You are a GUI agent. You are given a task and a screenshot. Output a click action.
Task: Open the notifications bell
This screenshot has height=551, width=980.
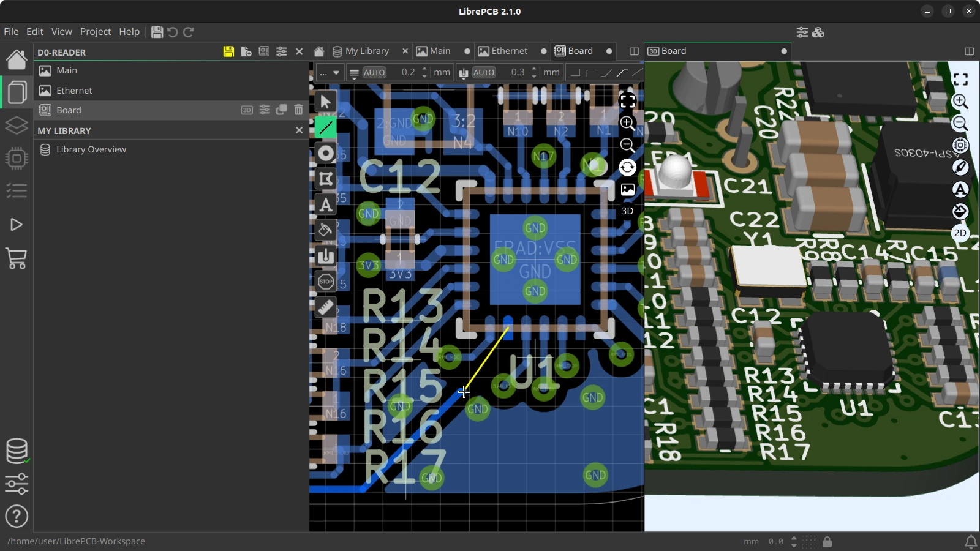(x=971, y=541)
